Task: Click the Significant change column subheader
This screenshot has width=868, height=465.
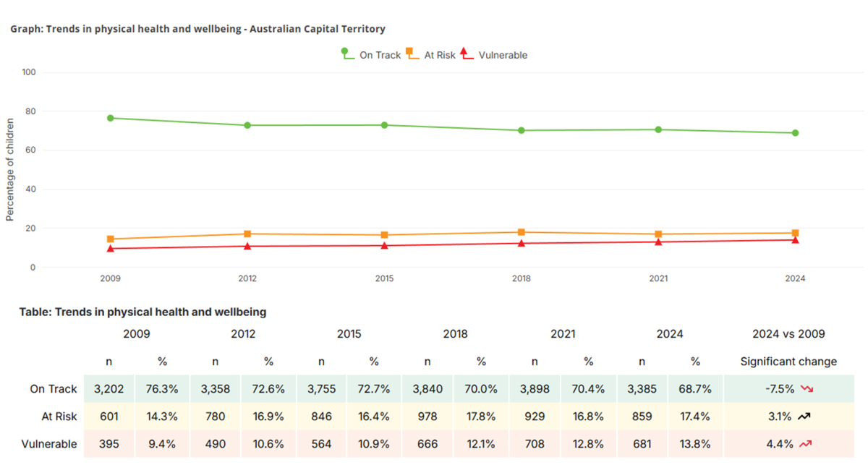Action: (x=788, y=362)
